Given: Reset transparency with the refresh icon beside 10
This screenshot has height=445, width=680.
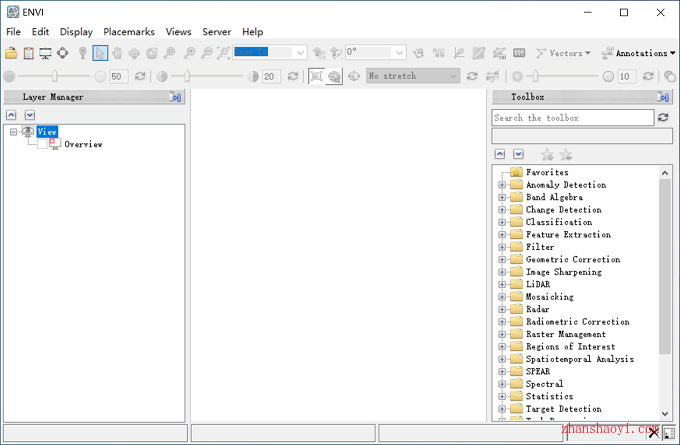Looking at the screenshot, I should pyautogui.click(x=648, y=76).
